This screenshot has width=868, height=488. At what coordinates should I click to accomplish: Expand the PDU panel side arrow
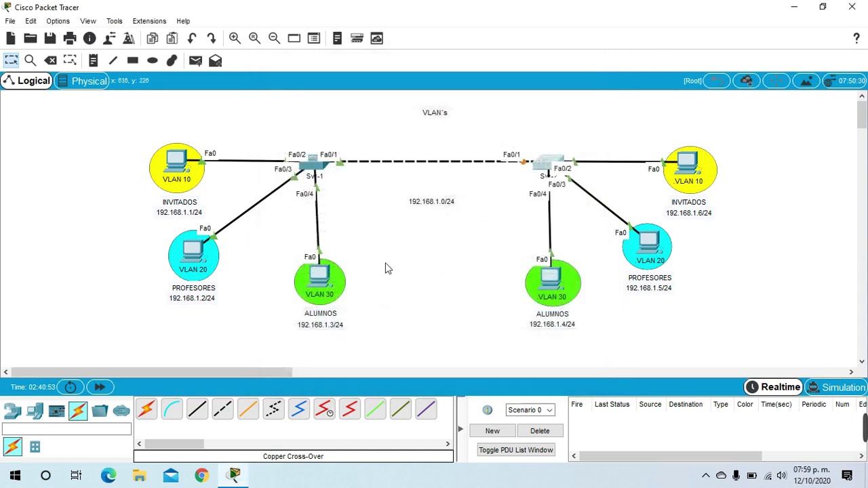(x=460, y=429)
